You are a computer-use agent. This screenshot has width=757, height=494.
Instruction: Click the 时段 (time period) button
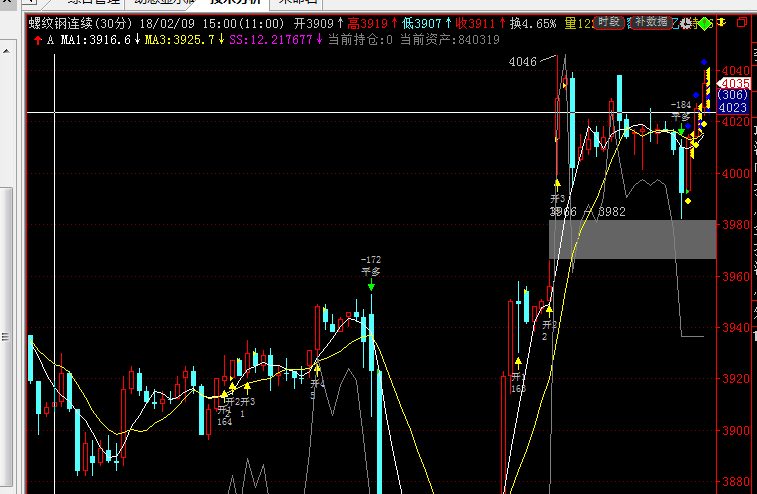[609, 22]
